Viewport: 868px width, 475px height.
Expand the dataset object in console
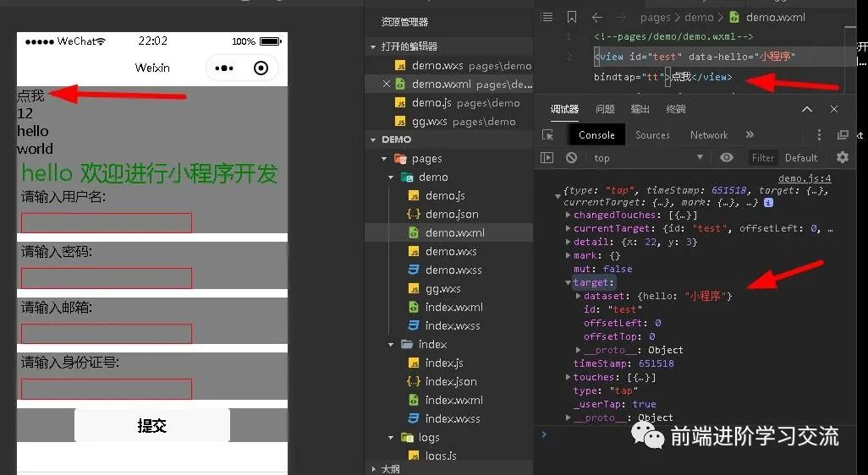pyautogui.click(x=579, y=296)
